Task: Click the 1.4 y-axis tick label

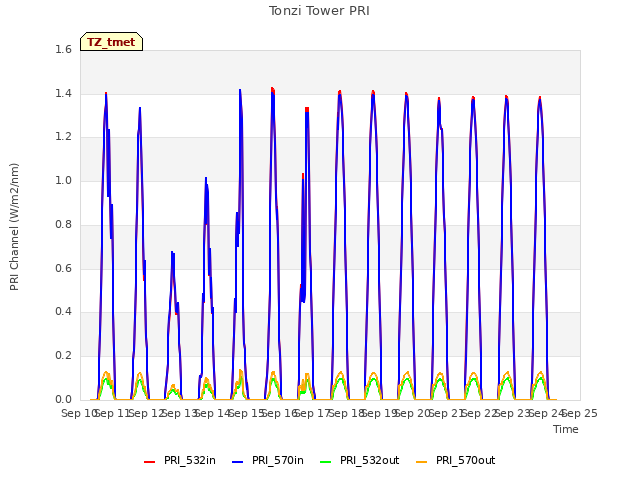Action: coord(63,93)
